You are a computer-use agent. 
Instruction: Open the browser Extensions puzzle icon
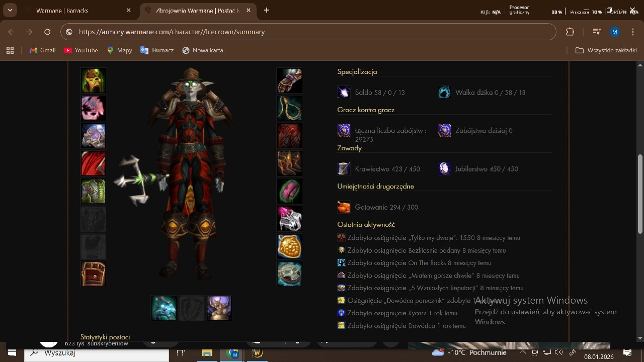(570, 32)
